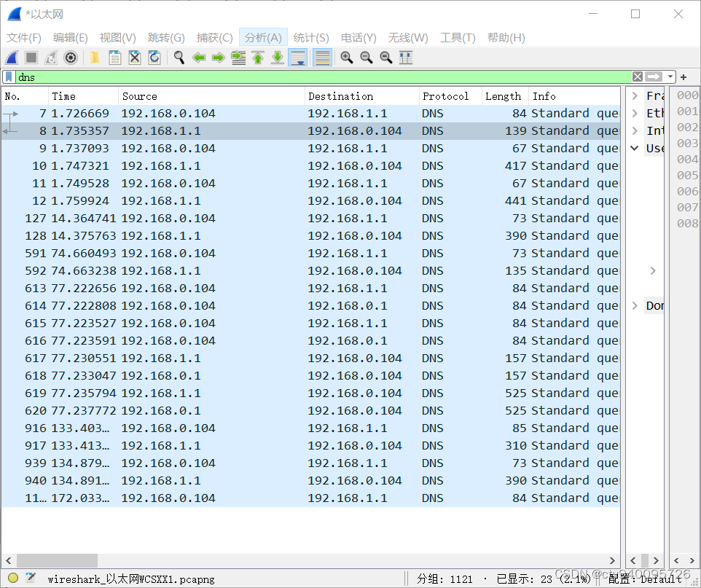Expand the Frame detail tree node
This screenshot has width=701, height=588.
pos(635,95)
